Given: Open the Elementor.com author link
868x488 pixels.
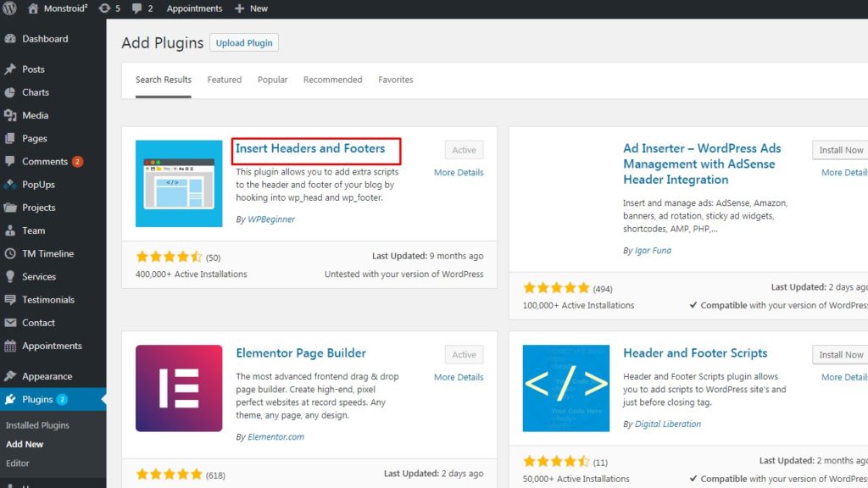Looking at the screenshot, I should [x=275, y=436].
